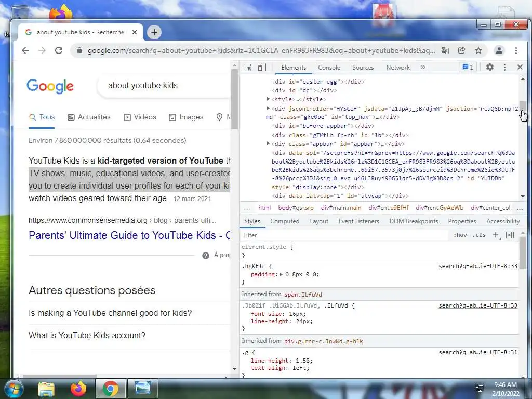The height and width of the screenshot is (399, 532).
Task: Click the picture viewer taskbar icon
Action: tap(142, 389)
